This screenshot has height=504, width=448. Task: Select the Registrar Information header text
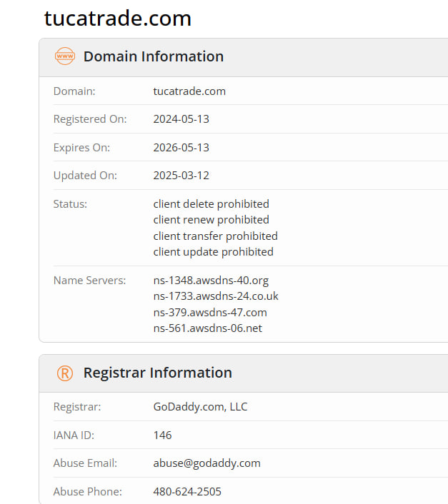[158, 373]
